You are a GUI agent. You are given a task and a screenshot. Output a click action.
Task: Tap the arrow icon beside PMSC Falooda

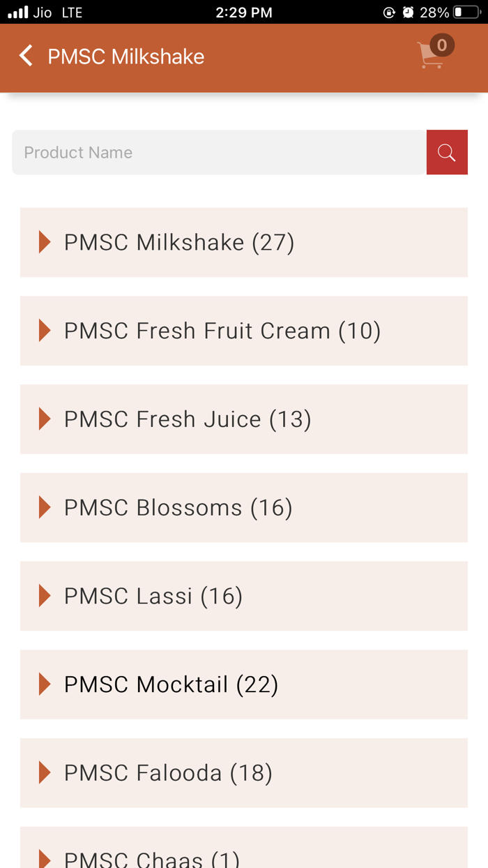click(45, 772)
